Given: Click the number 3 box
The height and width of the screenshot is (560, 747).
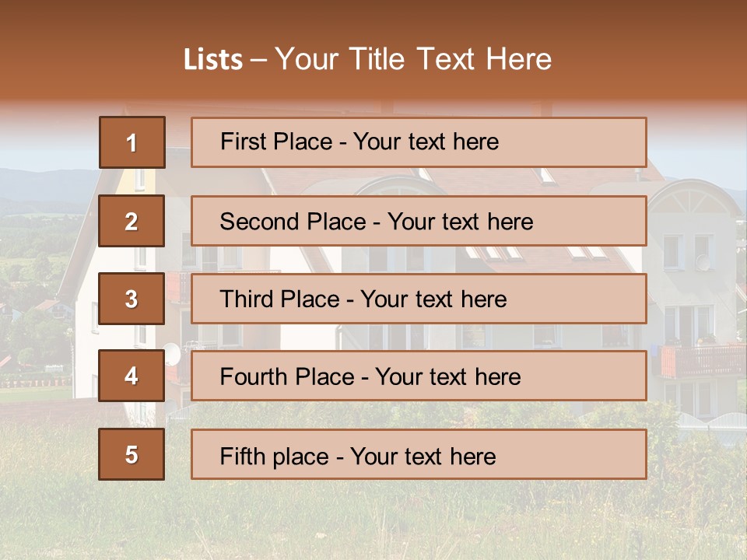Looking at the screenshot, I should coord(132,299).
